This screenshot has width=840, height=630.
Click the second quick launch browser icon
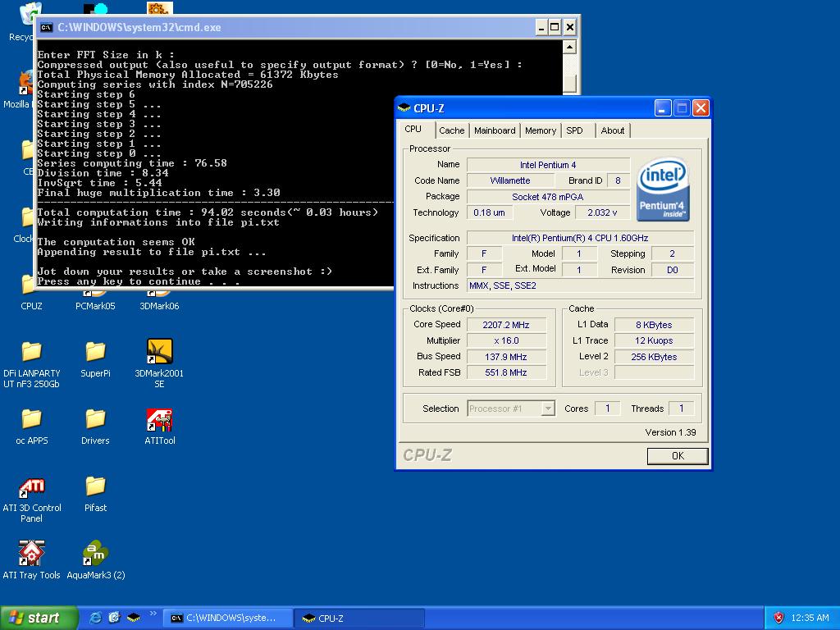tap(114, 618)
